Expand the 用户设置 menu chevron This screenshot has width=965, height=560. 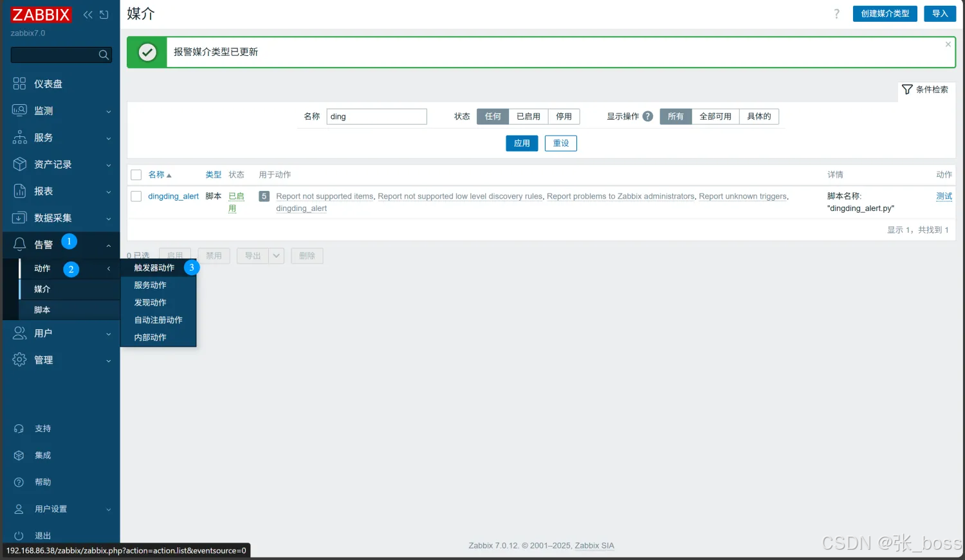point(108,509)
